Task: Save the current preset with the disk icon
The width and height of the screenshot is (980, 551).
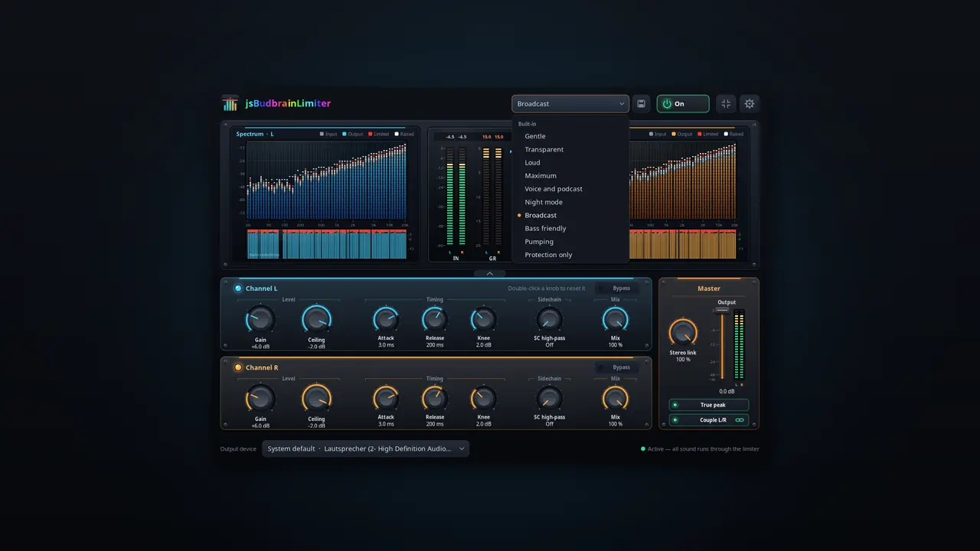Action: click(x=642, y=103)
